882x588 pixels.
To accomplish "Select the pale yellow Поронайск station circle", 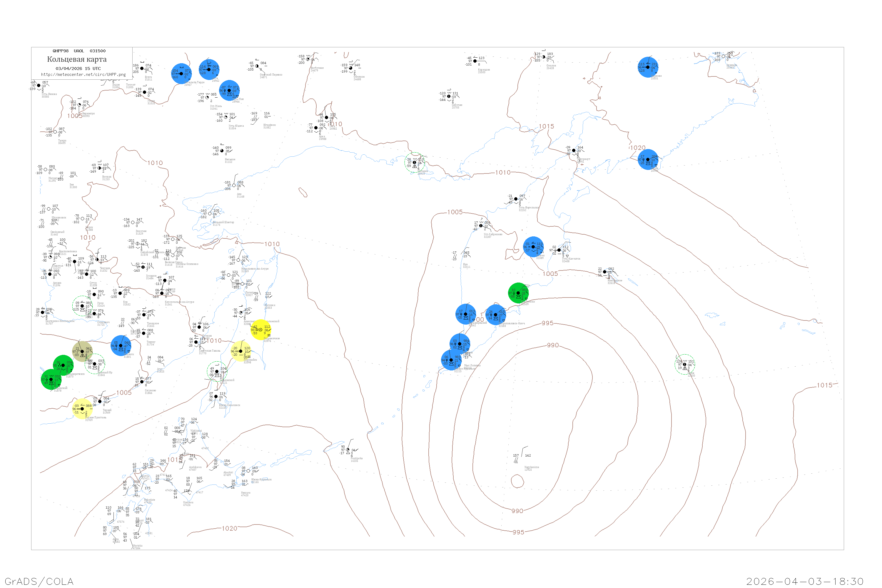I will 241,351.
